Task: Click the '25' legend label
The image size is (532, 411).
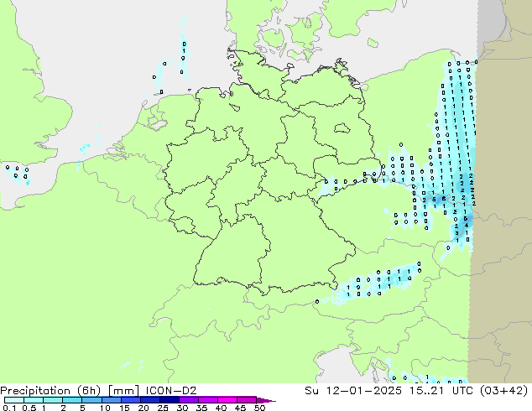Action: (163, 408)
